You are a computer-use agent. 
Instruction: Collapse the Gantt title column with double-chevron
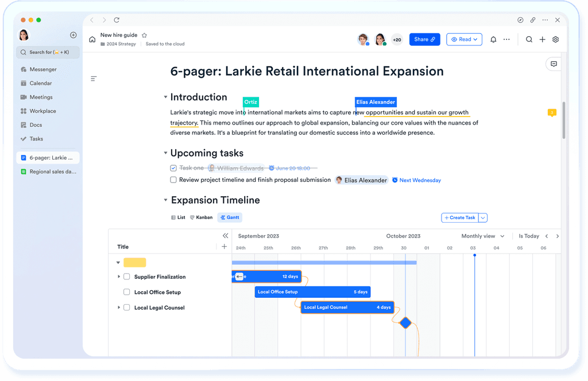(x=225, y=235)
